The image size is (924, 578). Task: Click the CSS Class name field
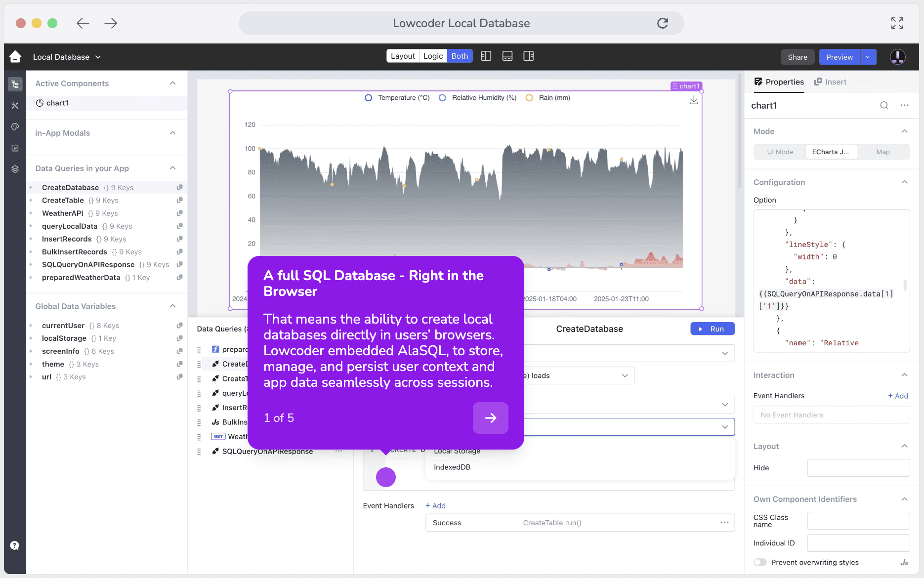pyautogui.click(x=858, y=521)
